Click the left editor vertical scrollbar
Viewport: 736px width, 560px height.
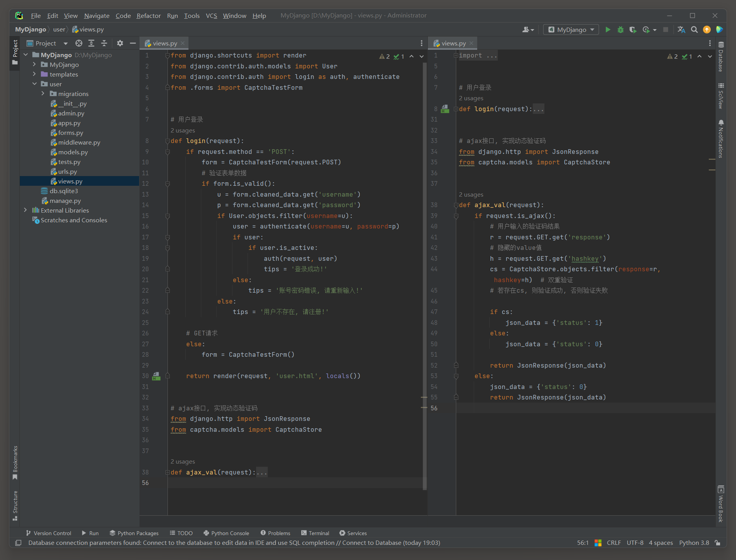[424, 276]
